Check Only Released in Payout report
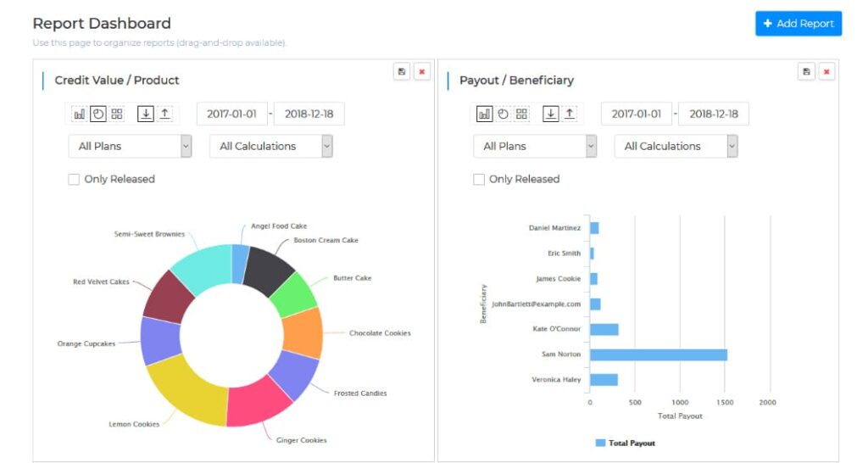 click(x=479, y=179)
